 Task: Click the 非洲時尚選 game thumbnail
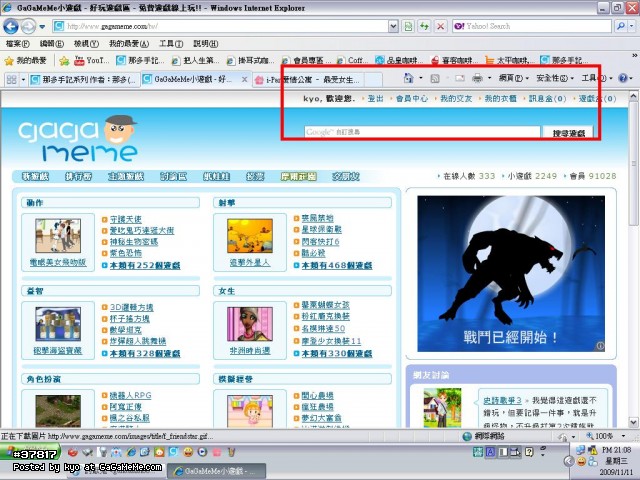click(250, 323)
